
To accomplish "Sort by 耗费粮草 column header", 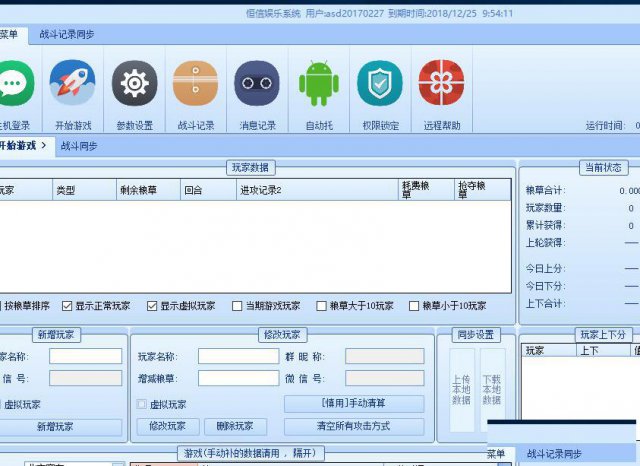I will 427,190.
